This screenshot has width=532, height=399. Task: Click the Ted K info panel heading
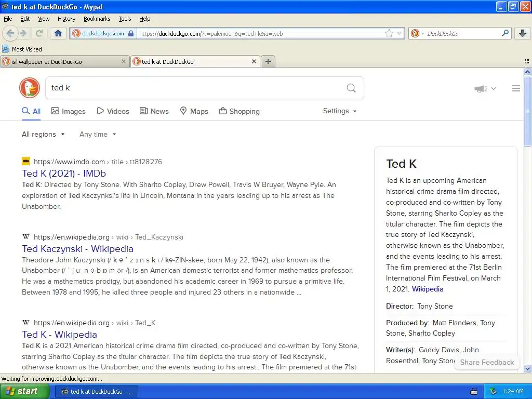[401, 164]
